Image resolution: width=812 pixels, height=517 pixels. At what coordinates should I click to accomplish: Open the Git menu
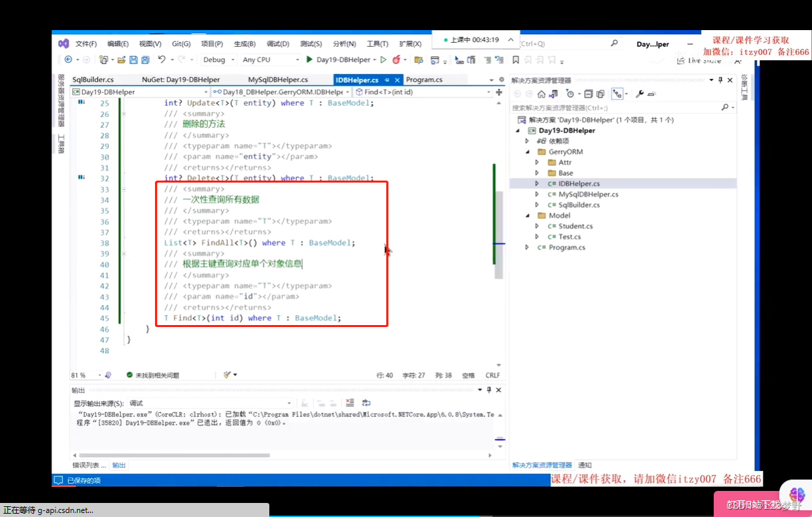(x=180, y=43)
